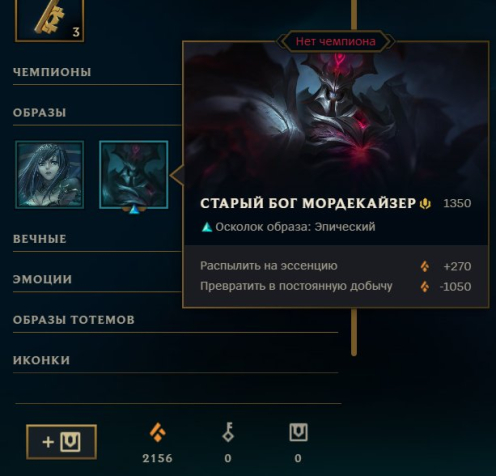
Task: Expand the ЧЕМПИОНЫ section
Action: pos(52,72)
